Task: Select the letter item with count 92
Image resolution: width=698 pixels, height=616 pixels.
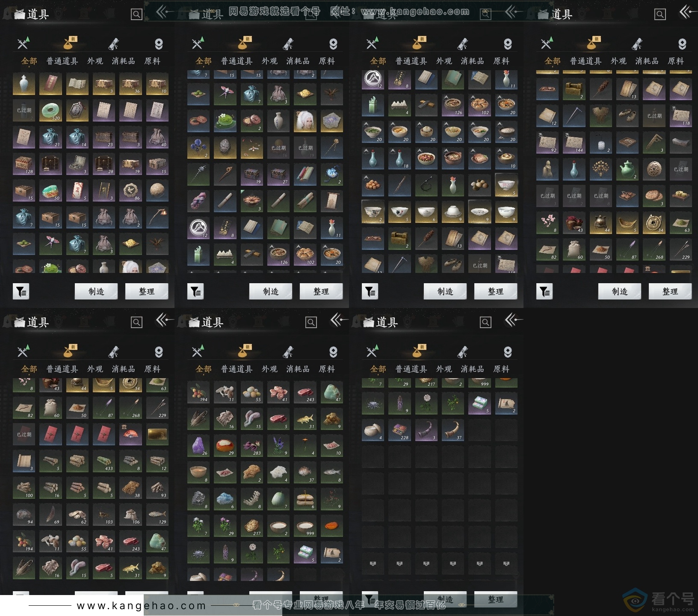Action: pos(547,143)
